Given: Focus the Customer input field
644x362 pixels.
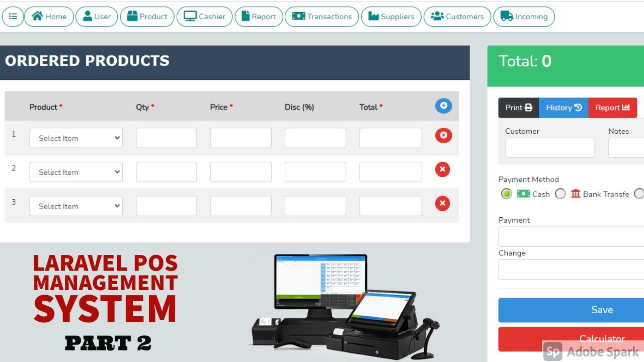Looking at the screenshot, I should coord(550,148).
